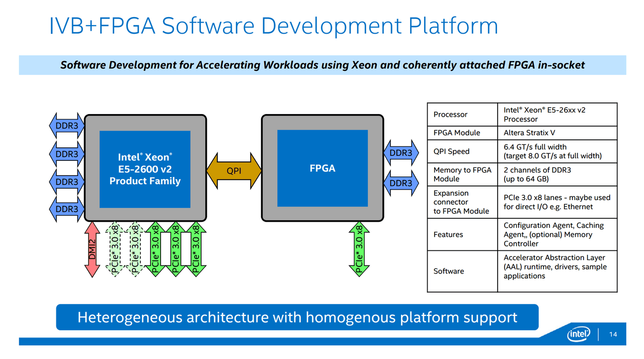
Task: Click the slide title IVB+FPGA Software Development Platform
Action: 273,24
